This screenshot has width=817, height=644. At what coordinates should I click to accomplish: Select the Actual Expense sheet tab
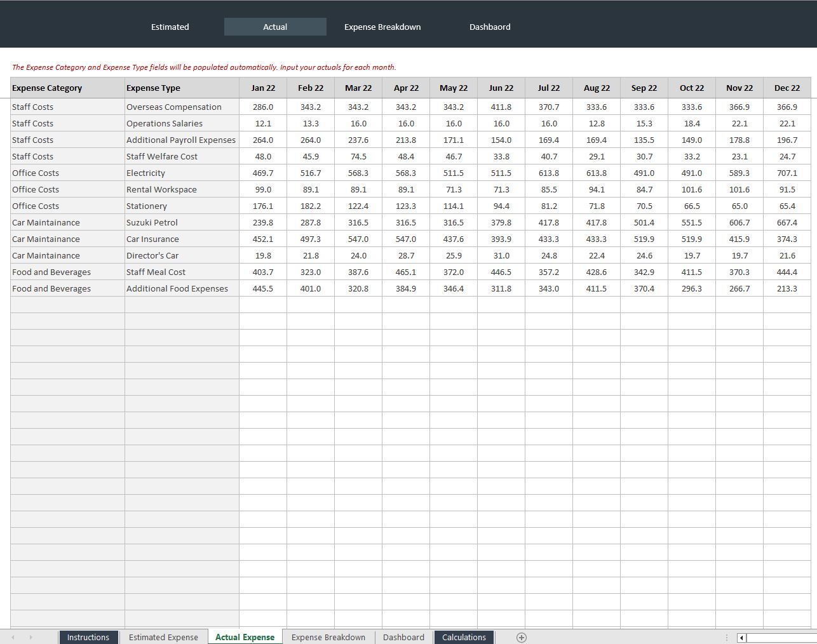pos(245,637)
